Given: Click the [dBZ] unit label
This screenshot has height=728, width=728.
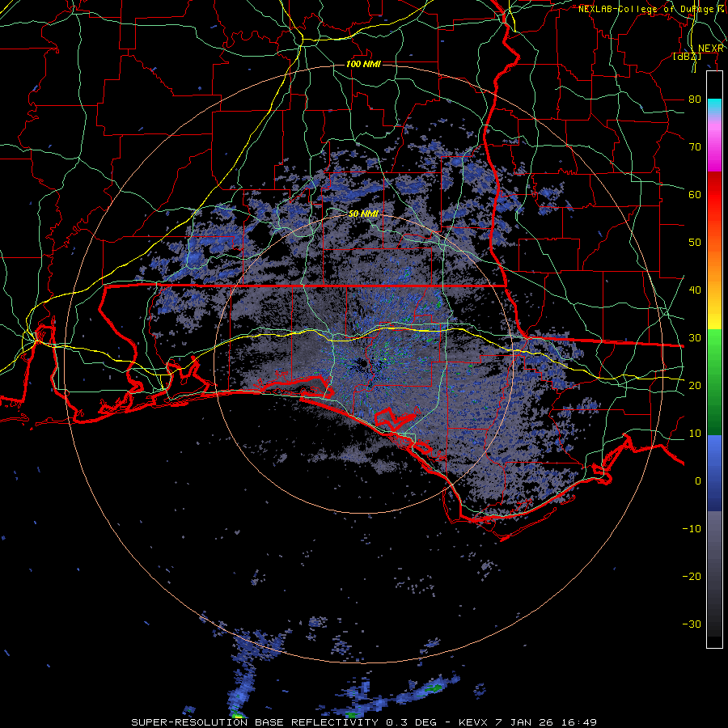Looking at the screenshot, I should pyautogui.click(x=687, y=57).
